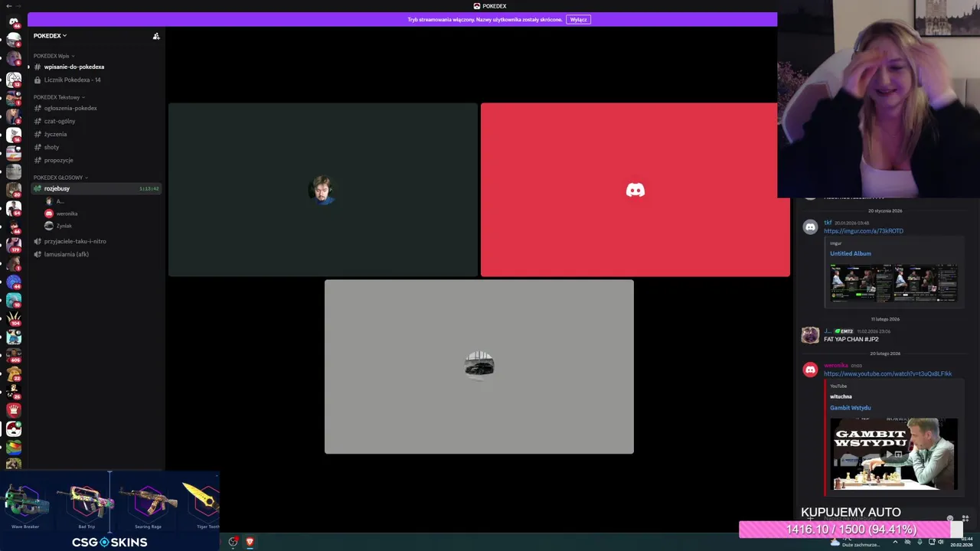Open server icon with badge 104
This screenshot has width=980, height=551.
[14, 318]
